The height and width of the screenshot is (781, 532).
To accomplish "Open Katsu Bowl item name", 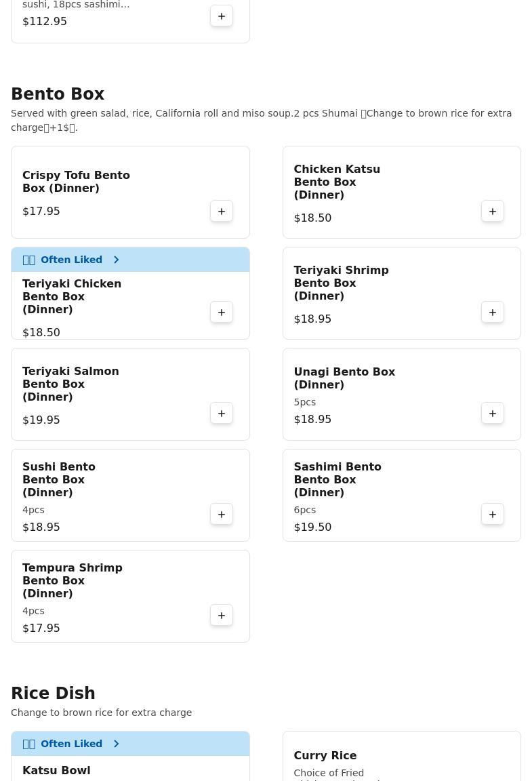I will pos(56,770).
